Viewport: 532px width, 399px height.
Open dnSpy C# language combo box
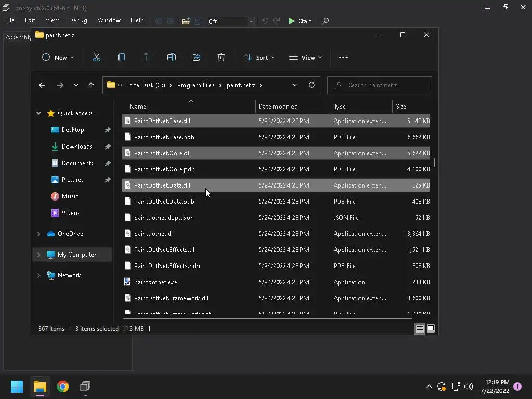pos(230,21)
